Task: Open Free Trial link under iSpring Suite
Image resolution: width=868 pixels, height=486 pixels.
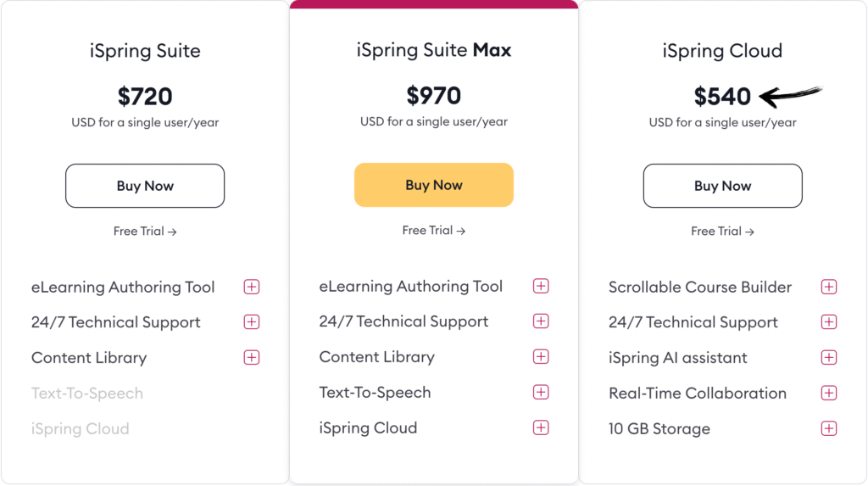Action: click(x=145, y=231)
